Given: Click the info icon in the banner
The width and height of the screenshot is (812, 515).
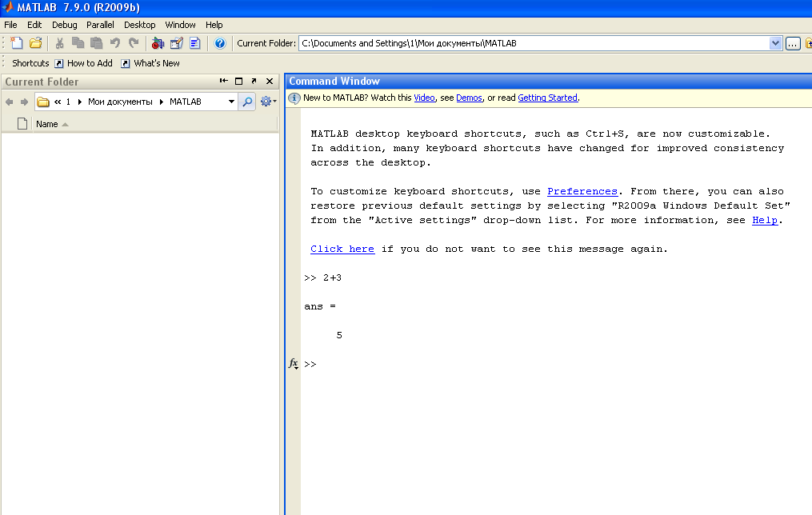Looking at the screenshot, I should (x=294, y=98).
